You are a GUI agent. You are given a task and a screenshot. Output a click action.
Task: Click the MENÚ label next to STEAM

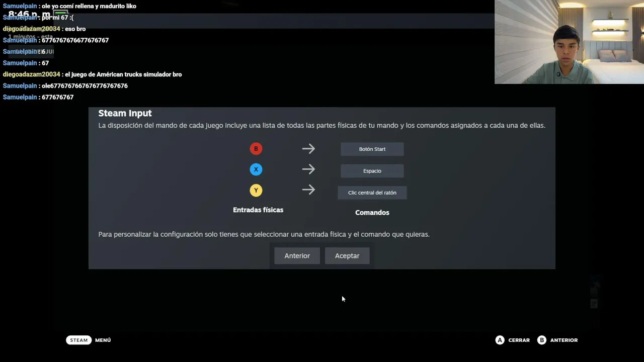click(103, 340)
